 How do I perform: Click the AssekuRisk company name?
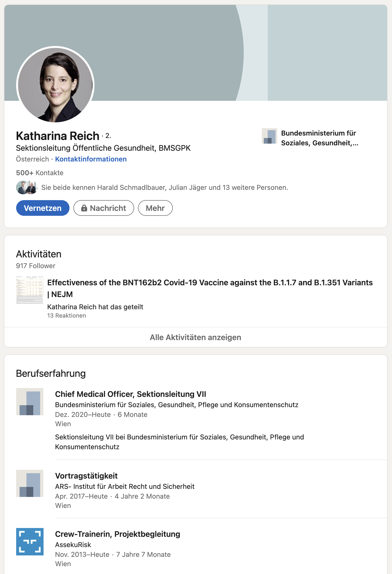(73, 545)
